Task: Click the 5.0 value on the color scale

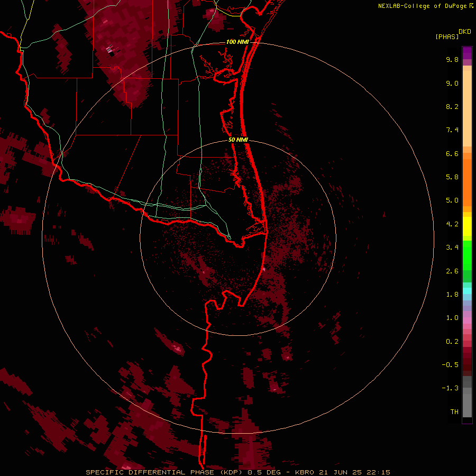Action: (x=452, y=200)
